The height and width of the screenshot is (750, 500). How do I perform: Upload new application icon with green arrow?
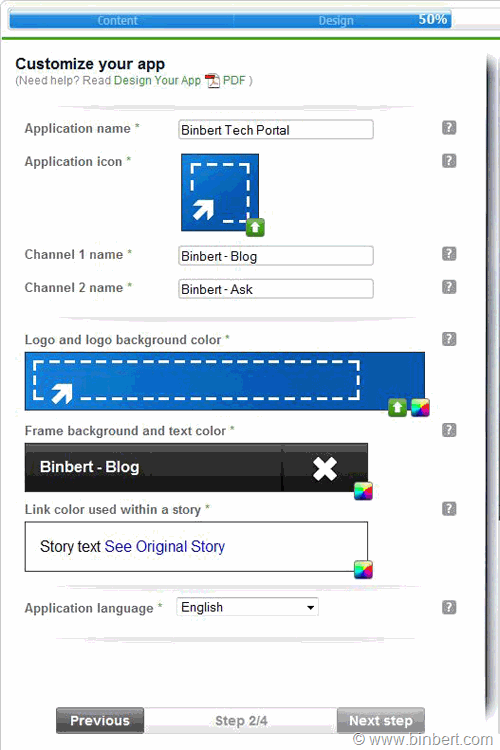255,227
